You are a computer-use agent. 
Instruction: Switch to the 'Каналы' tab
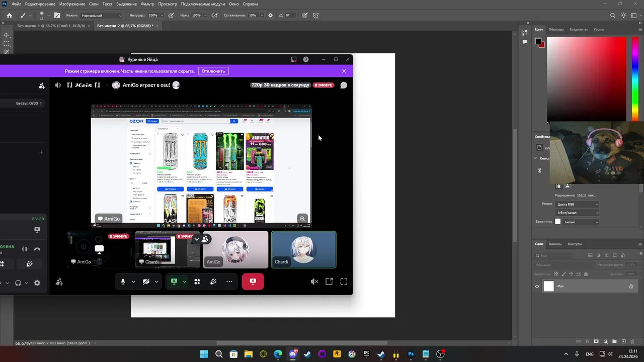tap(555, 244)
